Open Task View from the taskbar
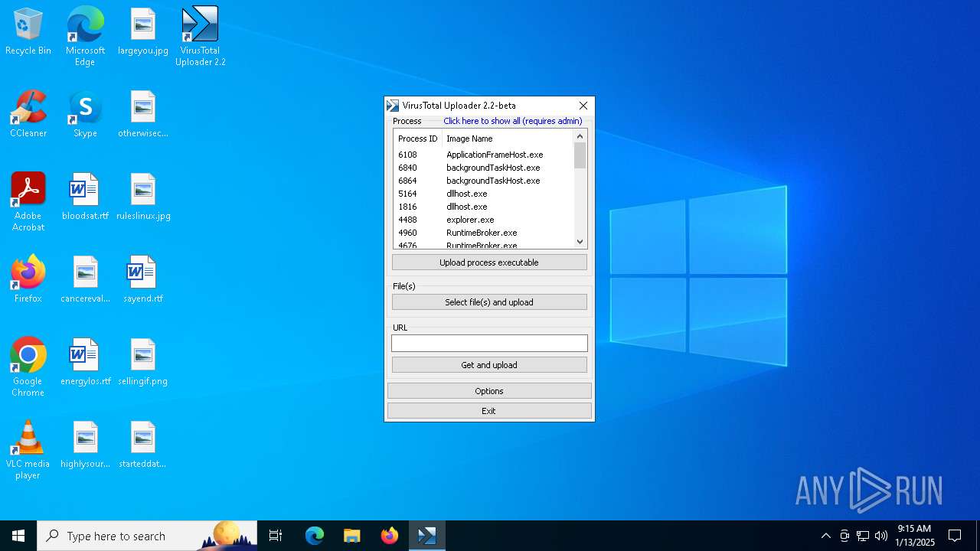Screen dimensions: 980x551 276,536
